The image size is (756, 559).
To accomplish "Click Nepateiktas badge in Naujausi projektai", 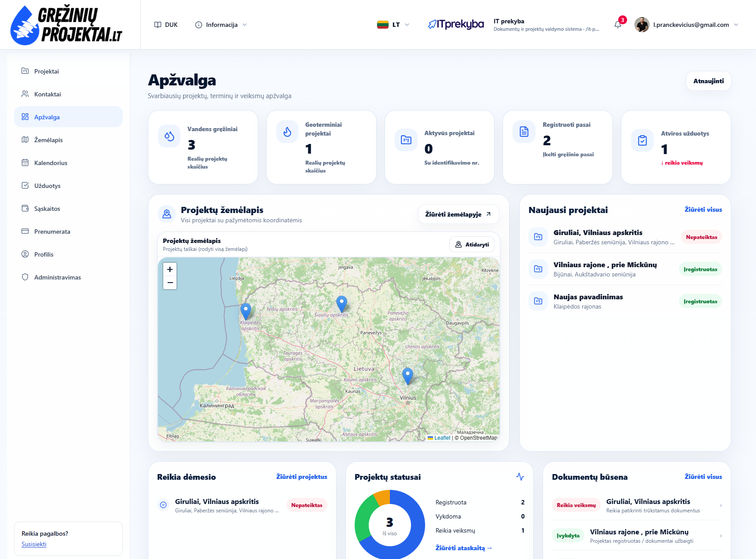I will 701,237.
